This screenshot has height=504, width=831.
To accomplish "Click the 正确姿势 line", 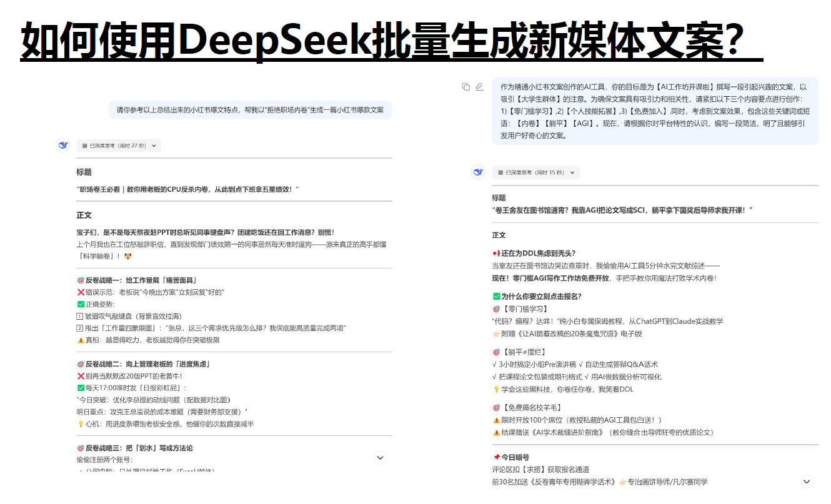I will (96, 304).
